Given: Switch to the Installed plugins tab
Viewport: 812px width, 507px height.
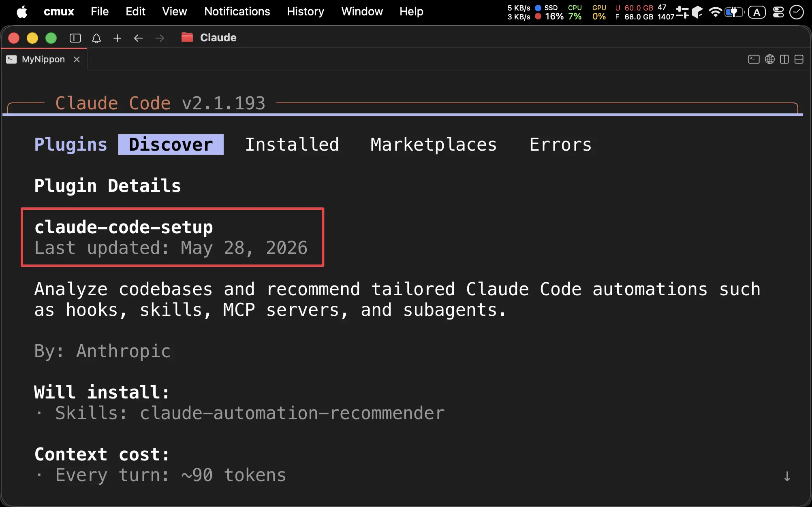Looking at the screenshot, I should point(292,145).
